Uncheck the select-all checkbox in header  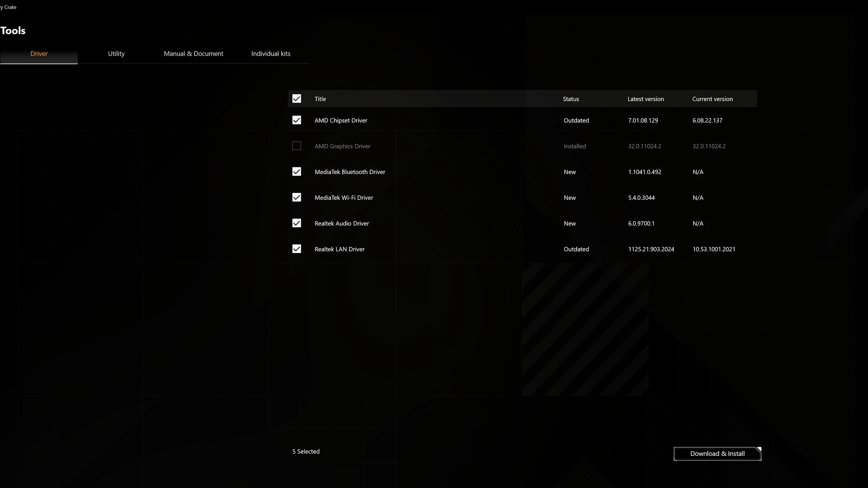(297, 99)
